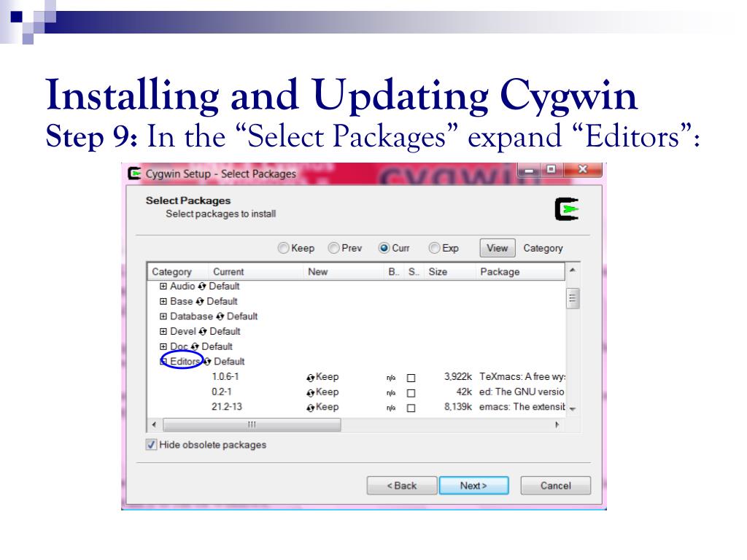
Task: Click the Back button
Action: coord(402,486)
